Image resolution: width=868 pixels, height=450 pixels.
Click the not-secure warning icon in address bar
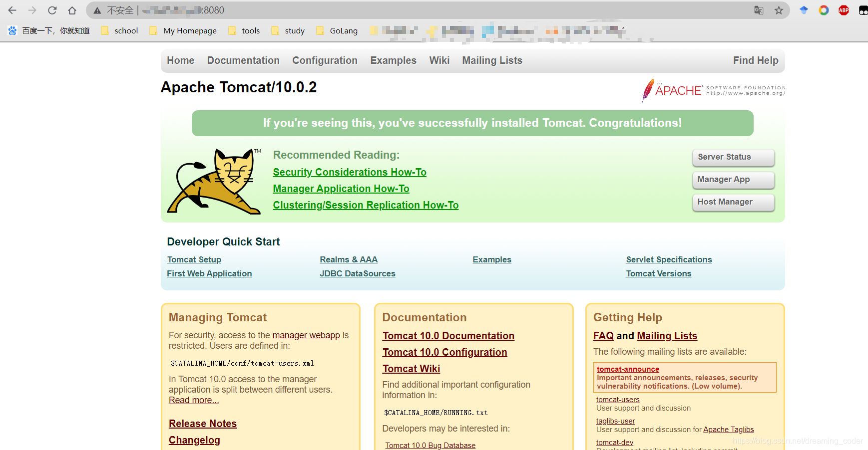coord(97,10)
